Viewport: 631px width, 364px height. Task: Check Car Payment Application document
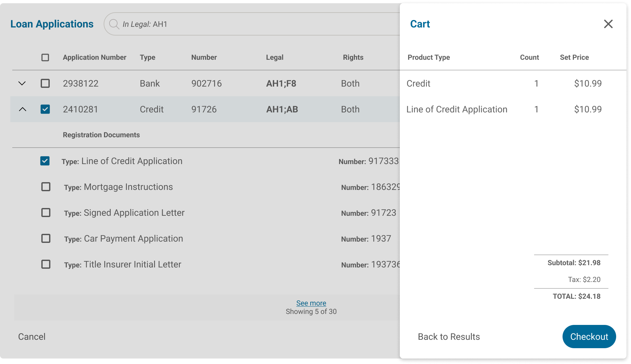pos(46,238)
